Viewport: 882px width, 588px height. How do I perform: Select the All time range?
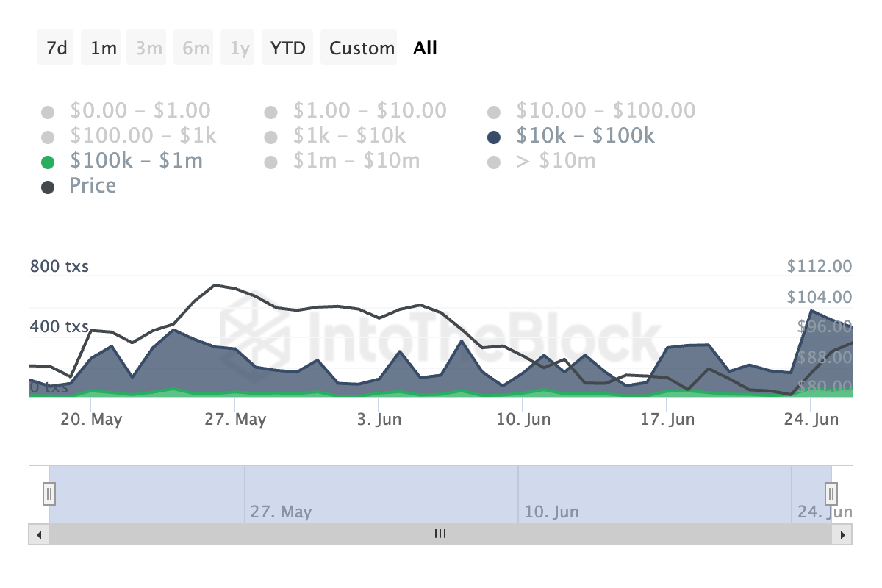425,49
